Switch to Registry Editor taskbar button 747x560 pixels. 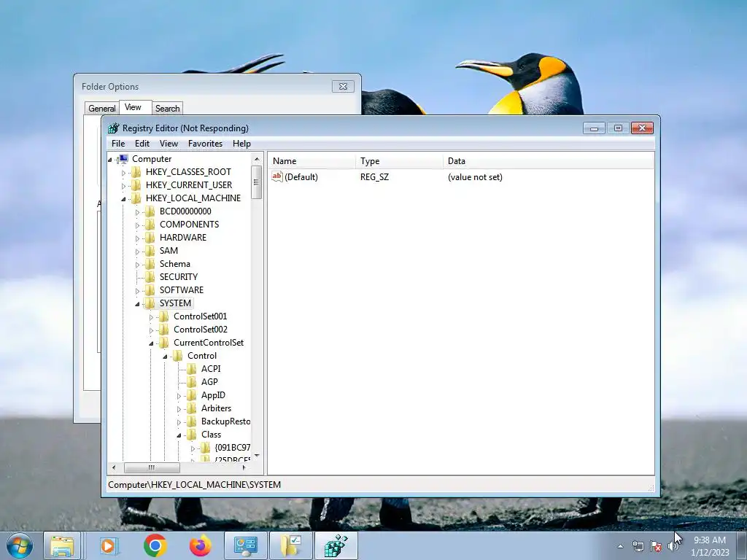click(336, 545)
